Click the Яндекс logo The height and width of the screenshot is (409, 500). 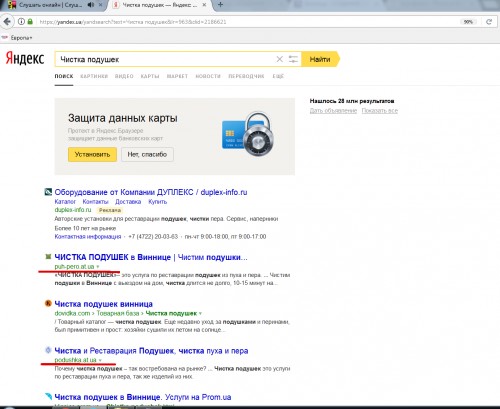pos(25,58)
